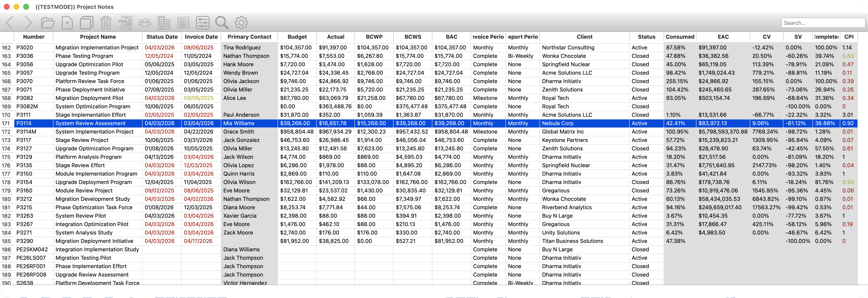Viewport: 868px width, 298px height.
Task: Open the table list view icon
Action: point(183,23)
